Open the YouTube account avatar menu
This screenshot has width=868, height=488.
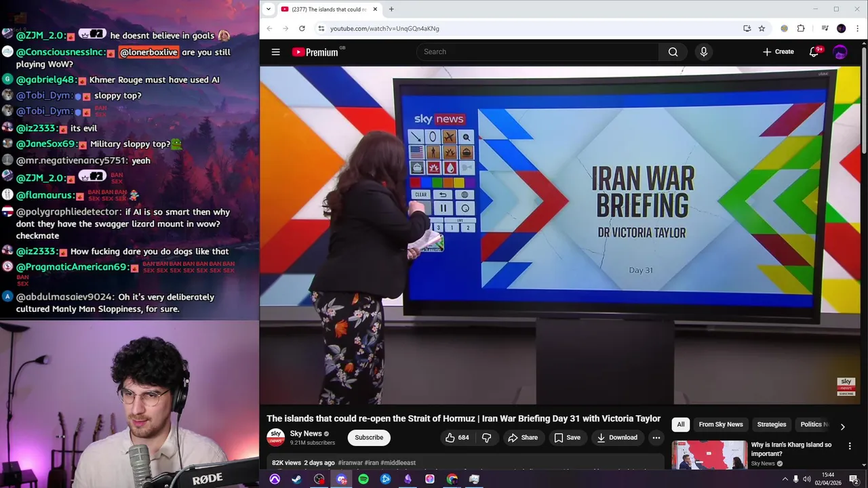point(840,52)
